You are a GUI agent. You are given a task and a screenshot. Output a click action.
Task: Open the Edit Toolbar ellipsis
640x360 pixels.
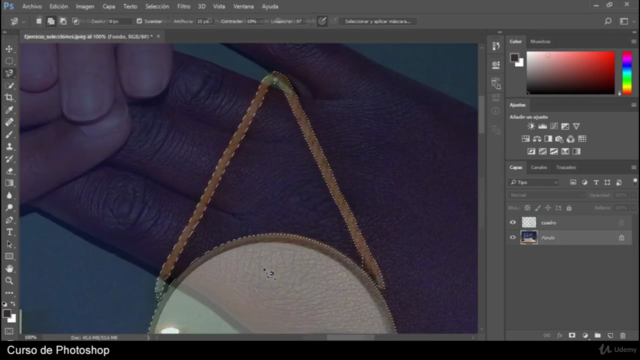[x=9, y=293]
